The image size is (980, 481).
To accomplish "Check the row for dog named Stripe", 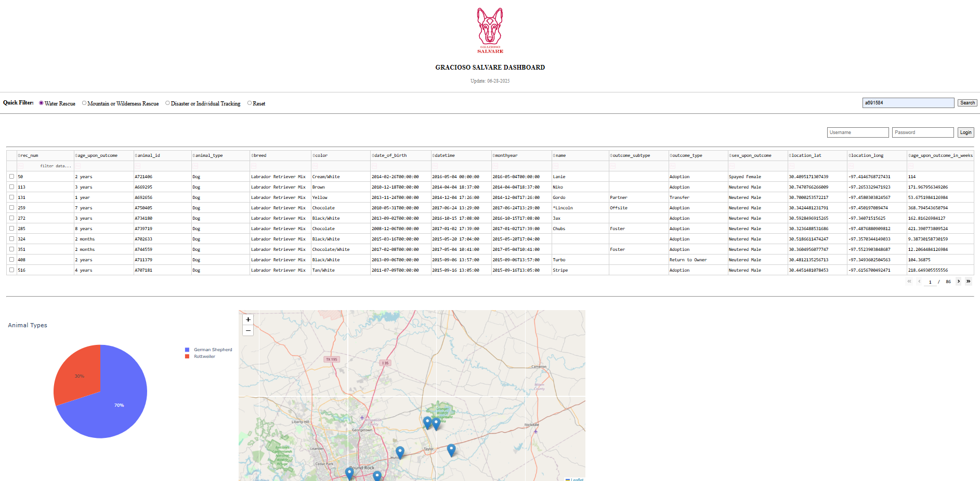I will [11, 270].
